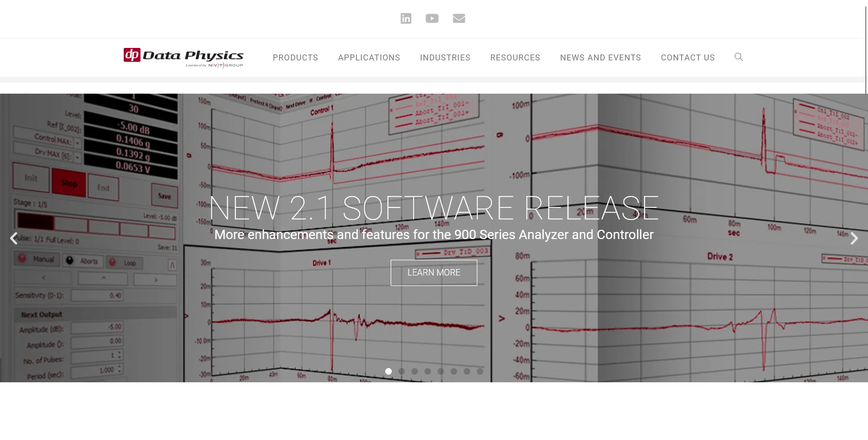
Task: Jump to the last carousel dot
Action: click(480, 371)
